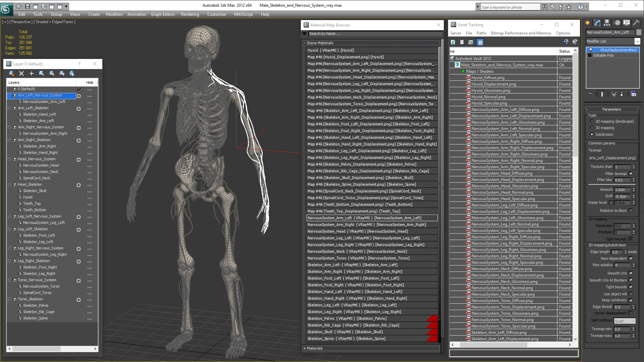Select 3D mapping radio button

592,128
